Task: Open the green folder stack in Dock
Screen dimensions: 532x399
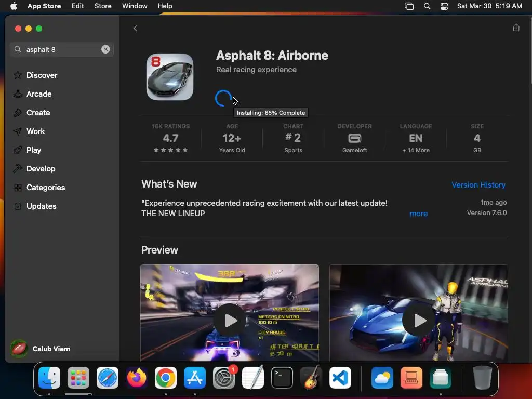Action: point(441,378)
